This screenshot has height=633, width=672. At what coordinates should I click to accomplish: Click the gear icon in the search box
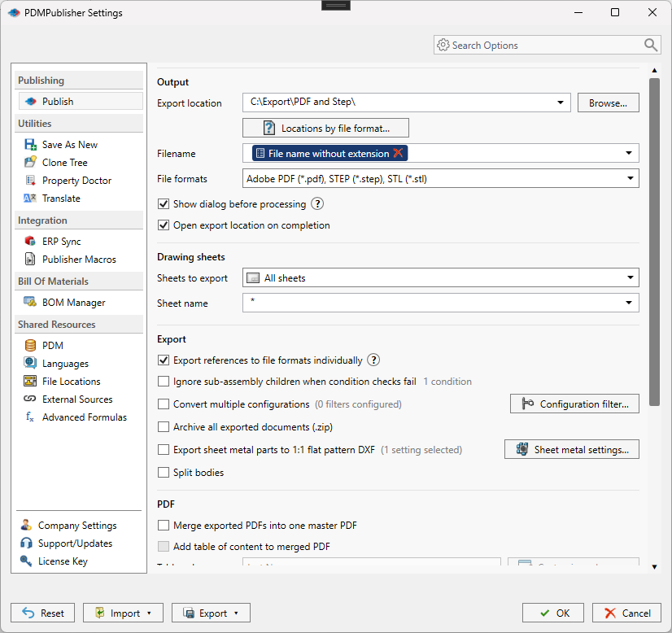point(443,45)
